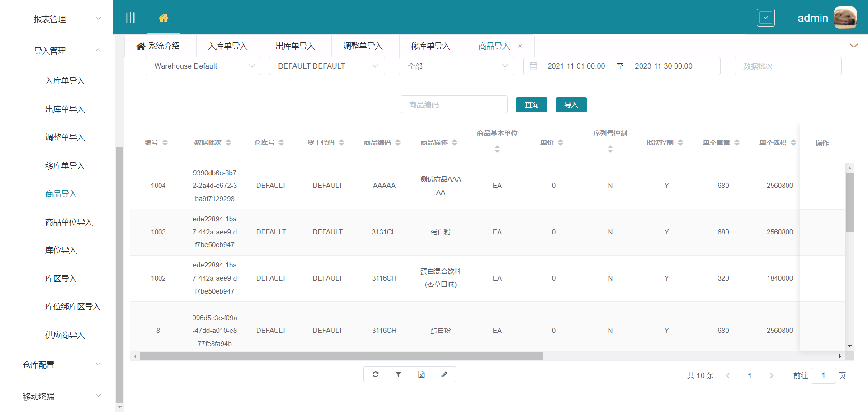Viewport: 868px width, 412px height.
Task: Sort rows by 编号 column
Action: [165, 142]
